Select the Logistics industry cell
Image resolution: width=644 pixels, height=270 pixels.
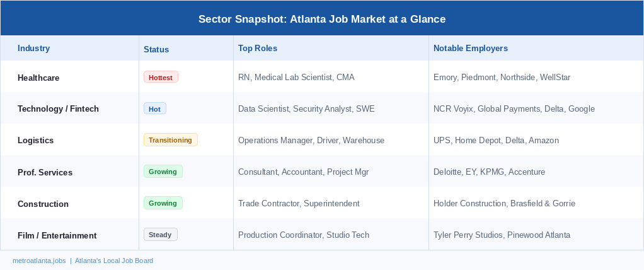35,141
